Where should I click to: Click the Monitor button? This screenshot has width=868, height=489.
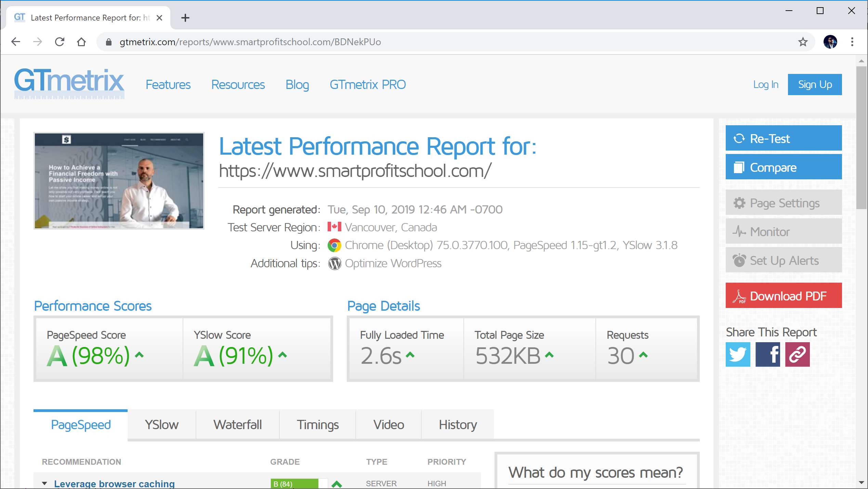point(784,231)
